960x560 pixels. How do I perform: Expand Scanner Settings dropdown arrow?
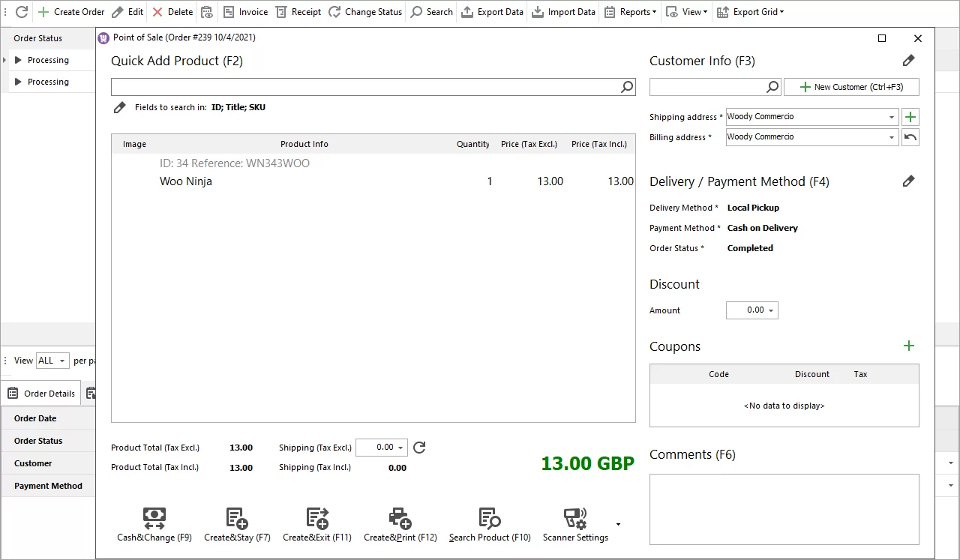[618, 524]
